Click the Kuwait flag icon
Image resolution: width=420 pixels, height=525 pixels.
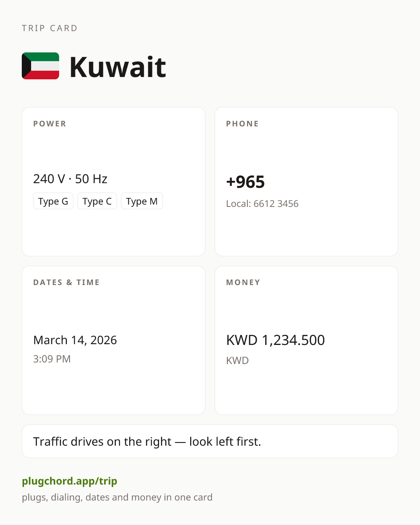[40, 66]
